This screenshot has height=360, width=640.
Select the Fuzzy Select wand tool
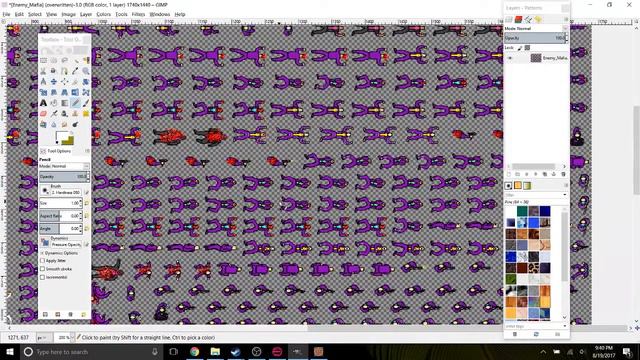[76, 60]
